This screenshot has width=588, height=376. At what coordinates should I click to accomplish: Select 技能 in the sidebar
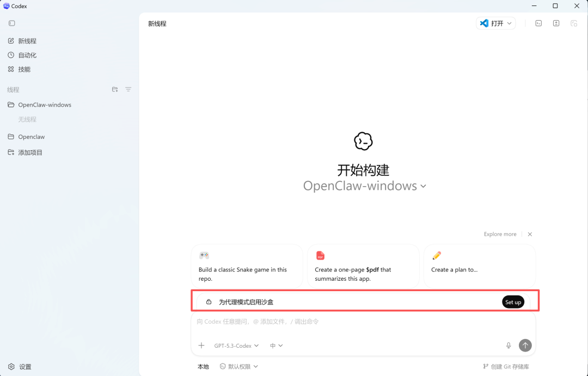pos(24,69)
